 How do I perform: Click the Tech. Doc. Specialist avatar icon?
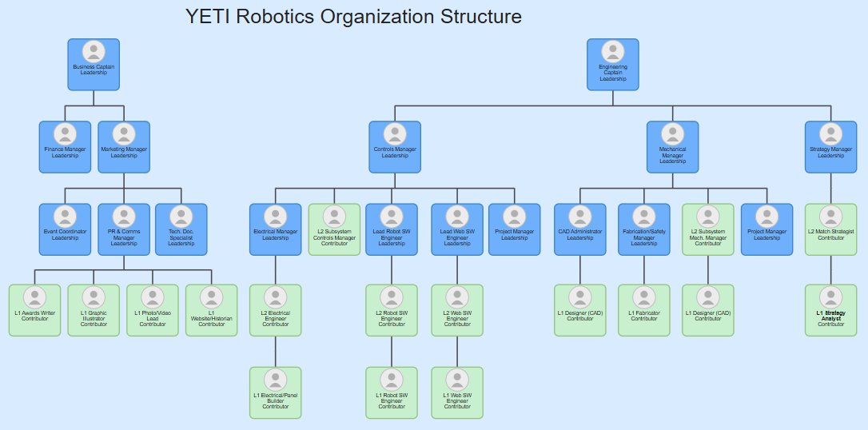[x=181, y=217]
